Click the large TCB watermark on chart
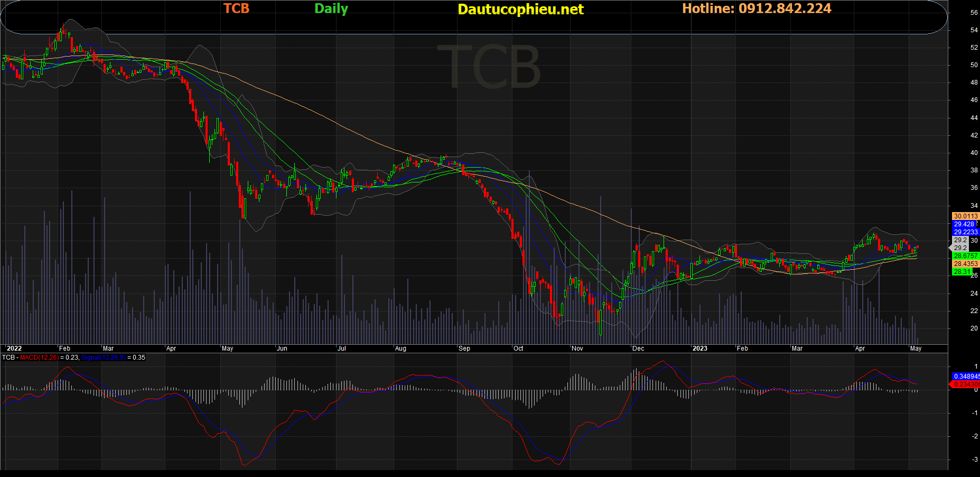 coord(489,67)
